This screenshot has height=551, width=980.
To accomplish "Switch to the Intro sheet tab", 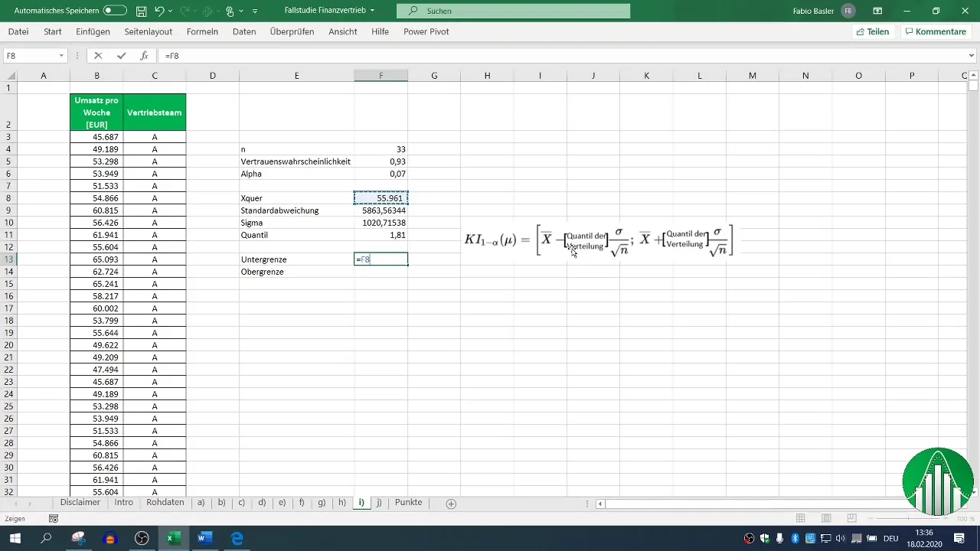I will pyautogui.click(x=123, y=503).
